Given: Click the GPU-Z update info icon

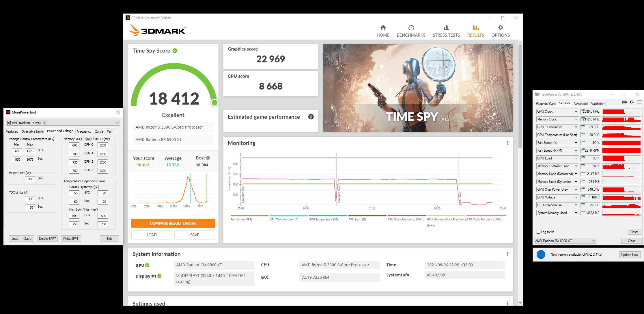Looking at the screenshot, I should pos(541,254).
